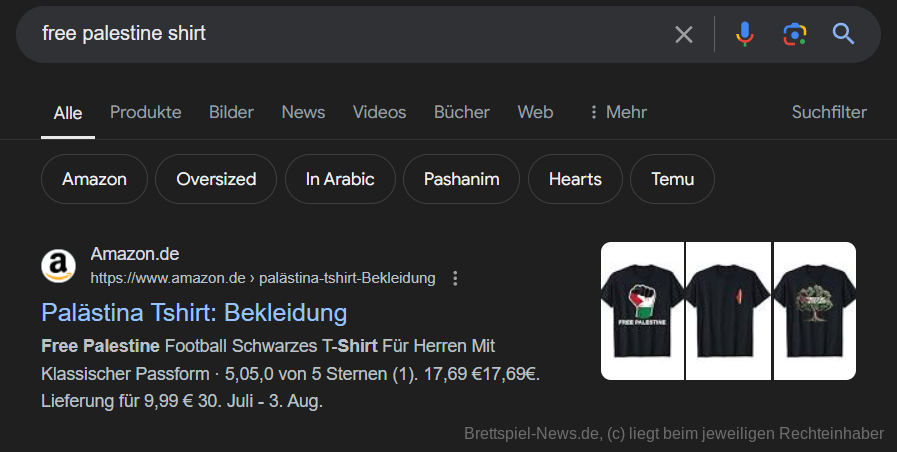Switch to the Bilder tab
The width and height of the screenshot is (897, 452).
[231, 112]
